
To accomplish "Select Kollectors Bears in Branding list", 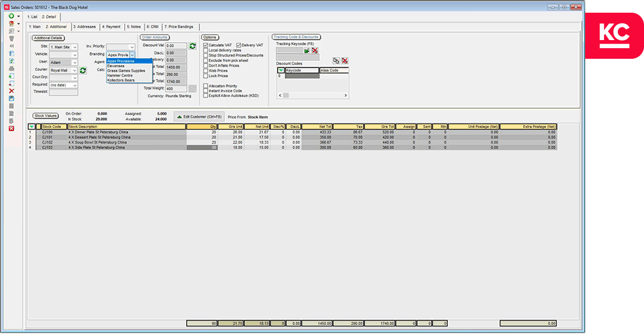I will [129, 81].
